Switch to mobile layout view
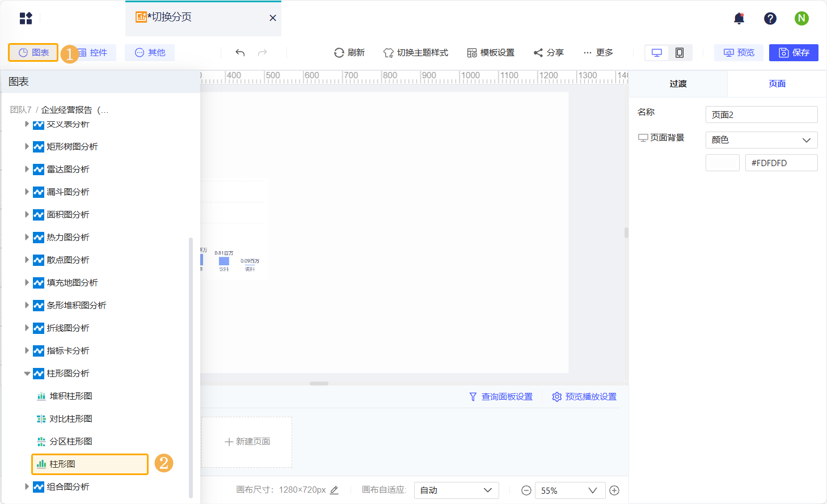Screen dimensions: 827x504 click(680, 53)
